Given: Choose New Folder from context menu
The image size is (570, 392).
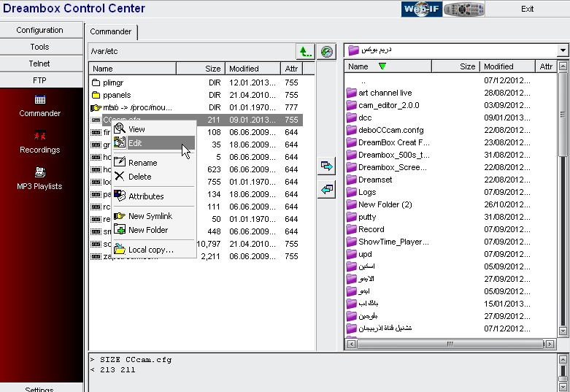Looking at the screenshot, I should coord(154,230).
